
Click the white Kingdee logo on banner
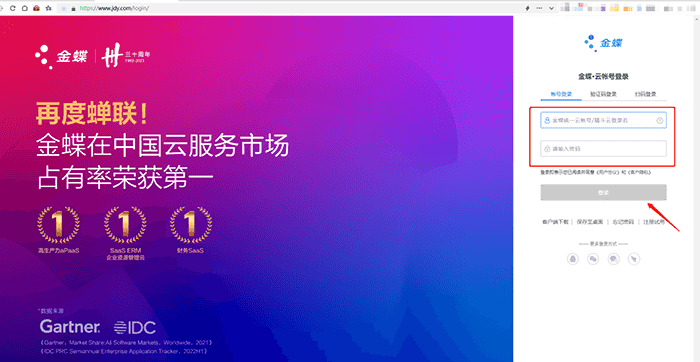(x=61, y=57)
